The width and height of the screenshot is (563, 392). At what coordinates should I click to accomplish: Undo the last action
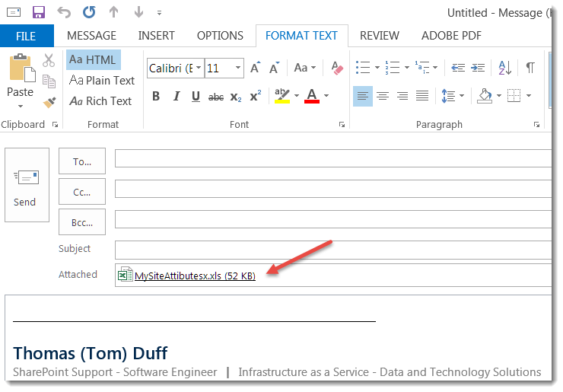(x=64, y=12)
